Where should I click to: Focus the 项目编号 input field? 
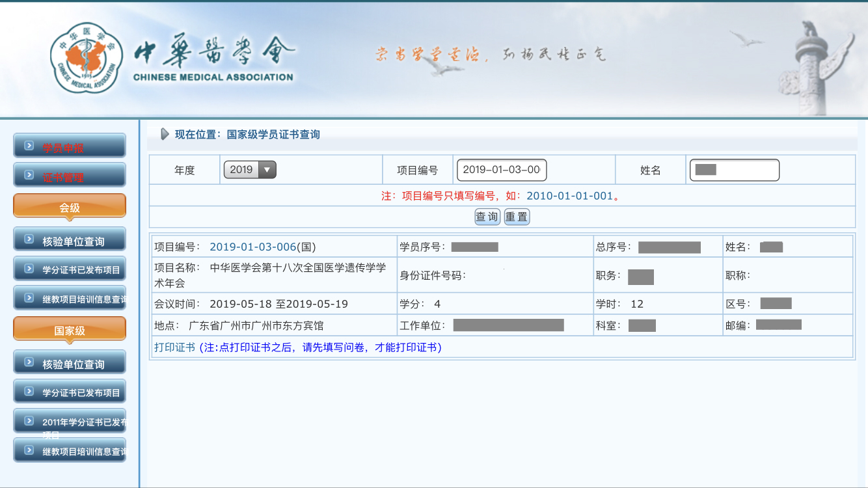tap(501, 170)
